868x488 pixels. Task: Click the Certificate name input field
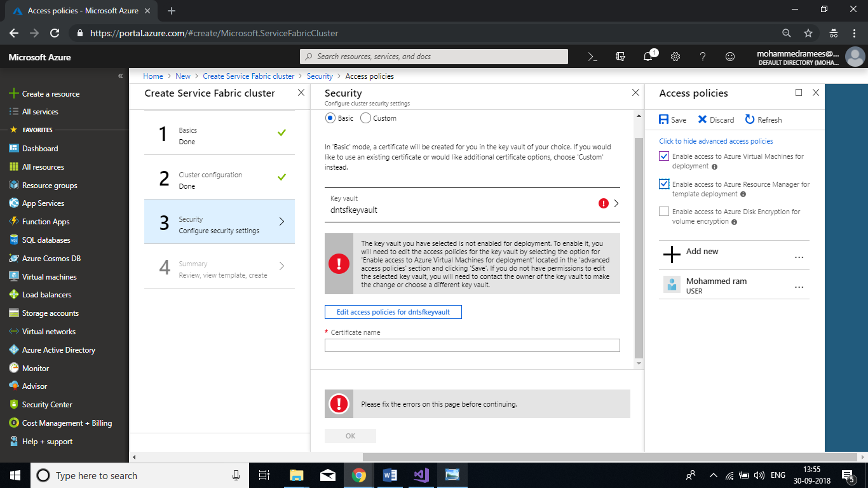point(471,345)
